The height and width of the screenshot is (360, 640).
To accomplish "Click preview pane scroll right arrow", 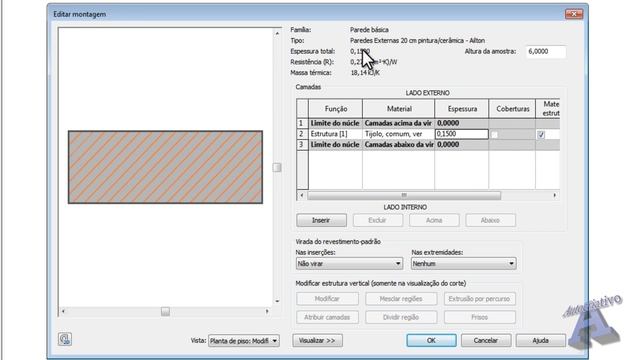I will pos(267,311).
